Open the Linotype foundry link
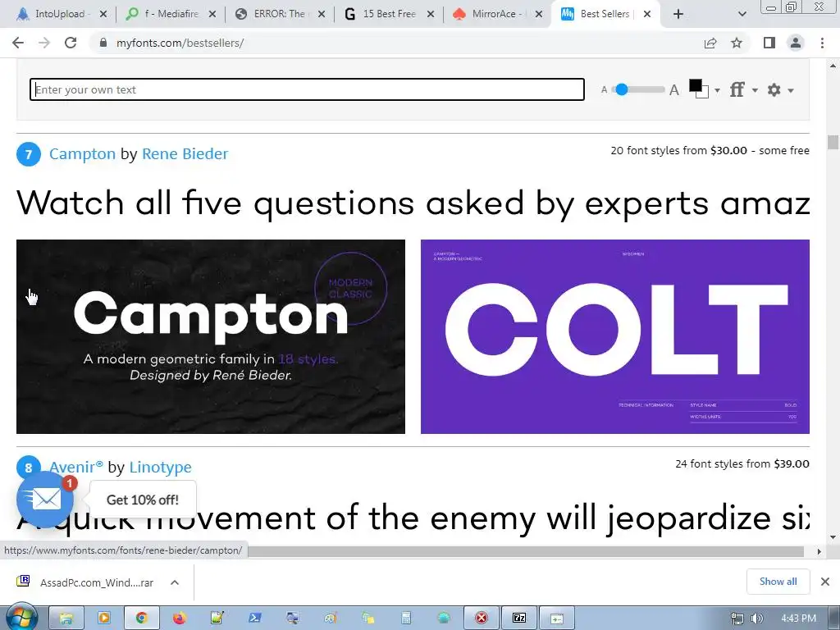The image size is (840, 630). [160, 467]
